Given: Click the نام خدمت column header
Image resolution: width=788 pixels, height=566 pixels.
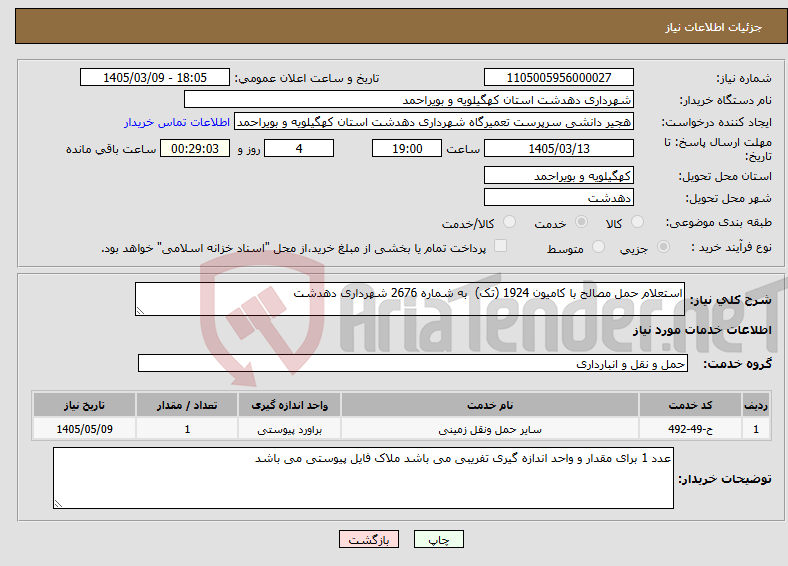Looking at the screenshot, I should 490,405.
